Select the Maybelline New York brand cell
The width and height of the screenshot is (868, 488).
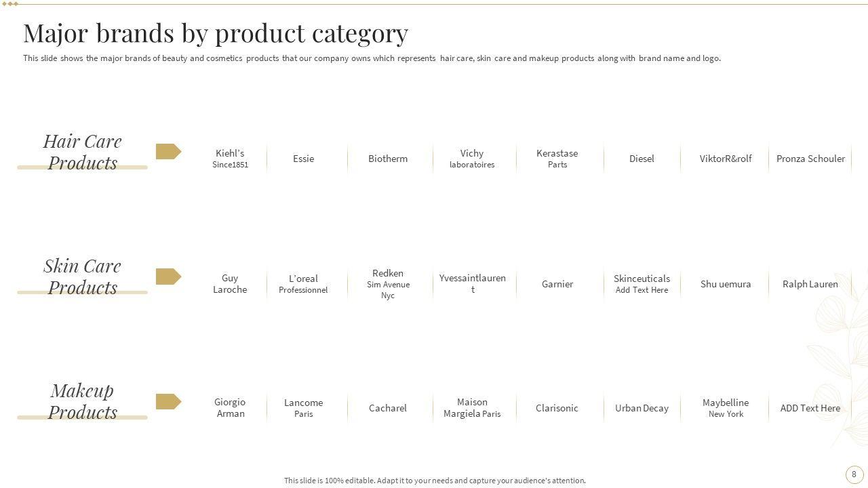click(x=726, y=408)
